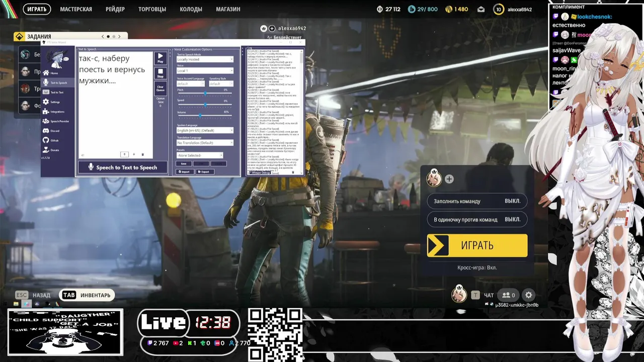Open the Voice Accent/Language dropdown
The width and height of the screenshot is (644, 362).
[191, 83]
